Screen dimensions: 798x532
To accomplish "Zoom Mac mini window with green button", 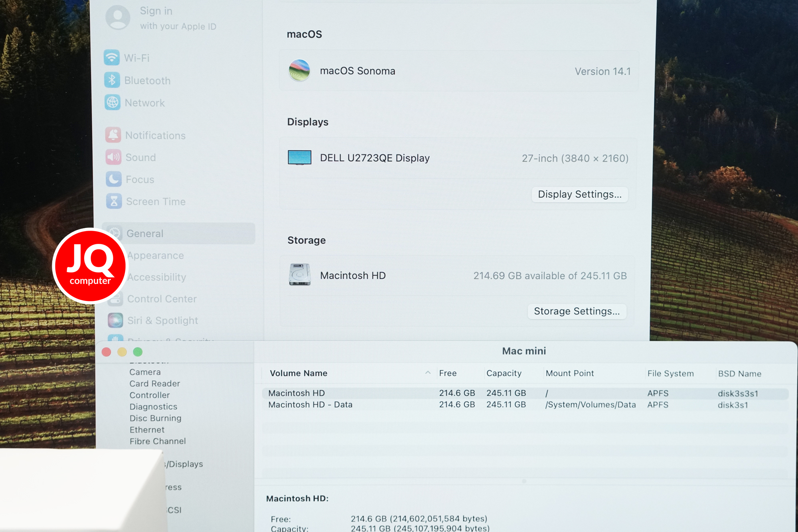I will [x=138, y=352].
